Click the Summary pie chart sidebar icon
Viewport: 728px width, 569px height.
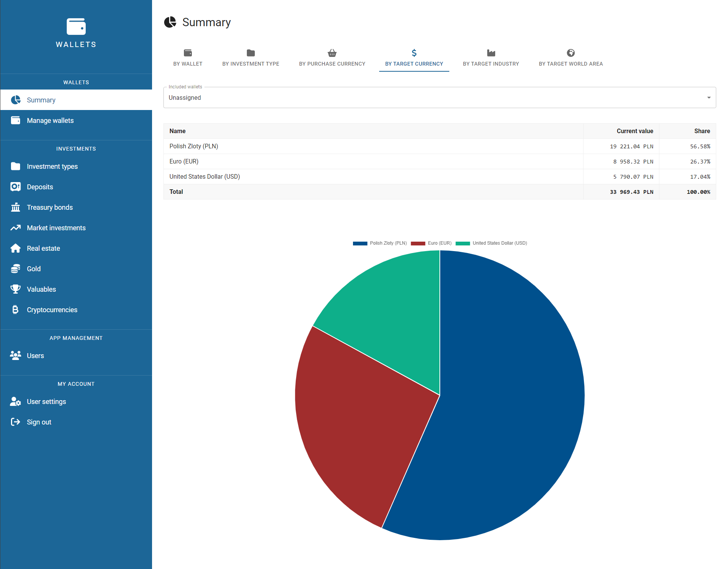coord(16,100)
